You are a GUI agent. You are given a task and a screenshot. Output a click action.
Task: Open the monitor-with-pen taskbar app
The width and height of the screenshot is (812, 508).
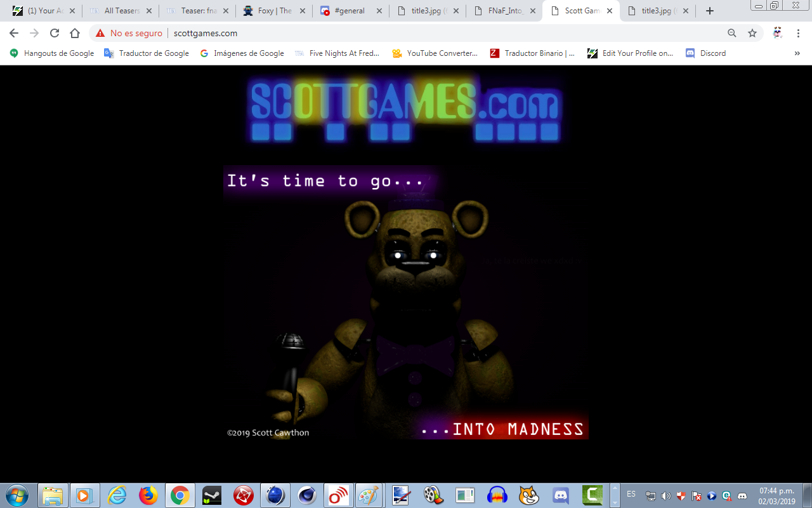402,495
